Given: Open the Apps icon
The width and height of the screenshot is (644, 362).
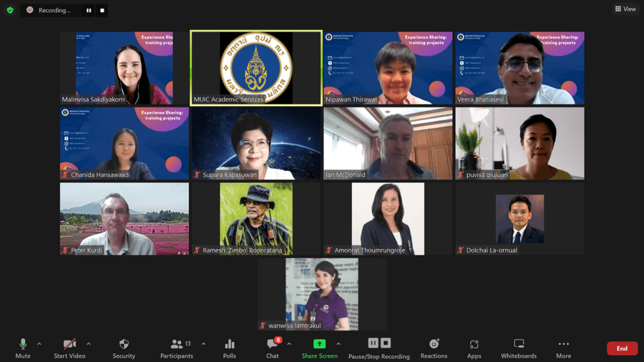Looking at the screenshot, I should [474, 348].
